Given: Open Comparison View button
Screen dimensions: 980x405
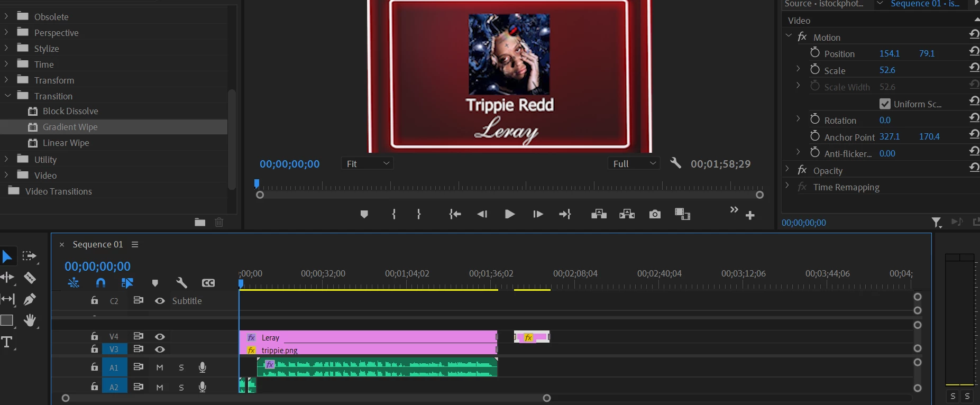Looking at the screenshot, I should (682, 214).
